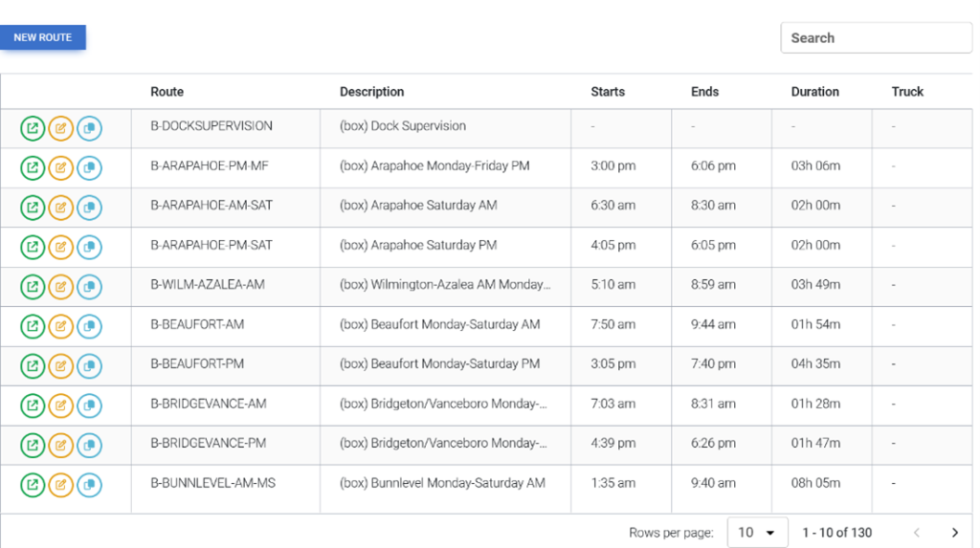Copy the B-ARAPAHOE-AM-SAT route using blue icon

click(x=89, y=207)
